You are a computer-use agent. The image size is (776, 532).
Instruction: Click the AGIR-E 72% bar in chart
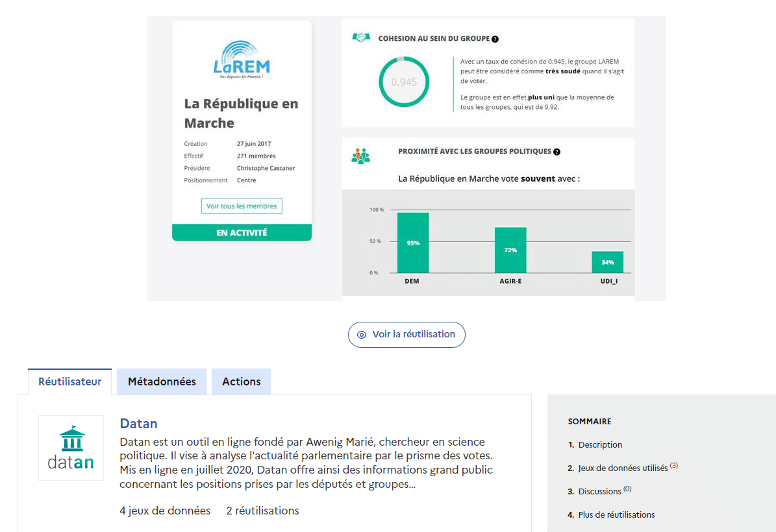point(510,250)
